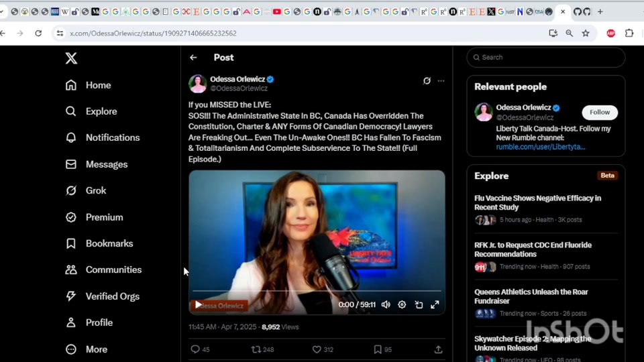Repost using the retweet icon

point(256,349)
